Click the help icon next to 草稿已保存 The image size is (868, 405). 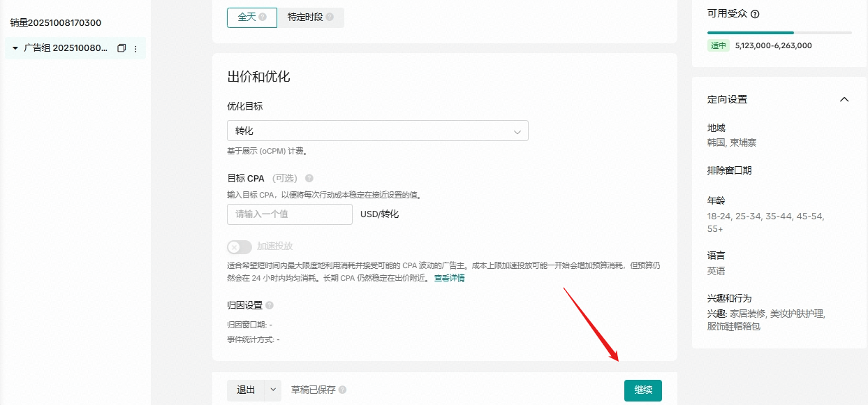point(342,390)
